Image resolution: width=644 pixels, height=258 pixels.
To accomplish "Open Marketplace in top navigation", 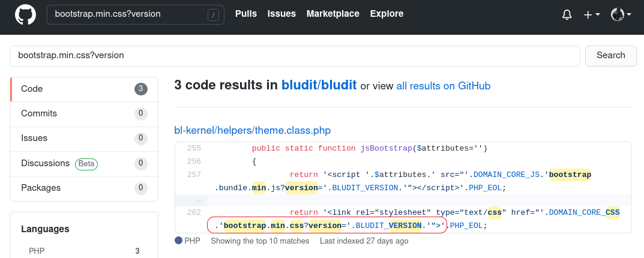I will 333,14.
